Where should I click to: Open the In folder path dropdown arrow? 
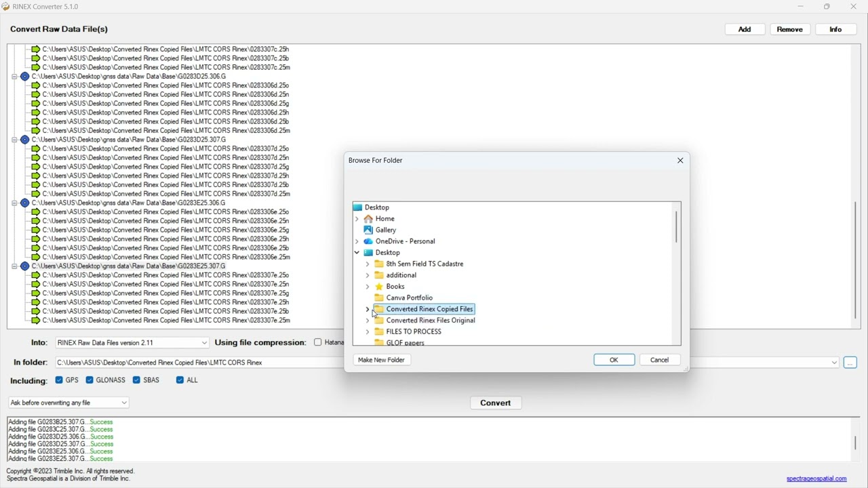click(x=834, y=363)
